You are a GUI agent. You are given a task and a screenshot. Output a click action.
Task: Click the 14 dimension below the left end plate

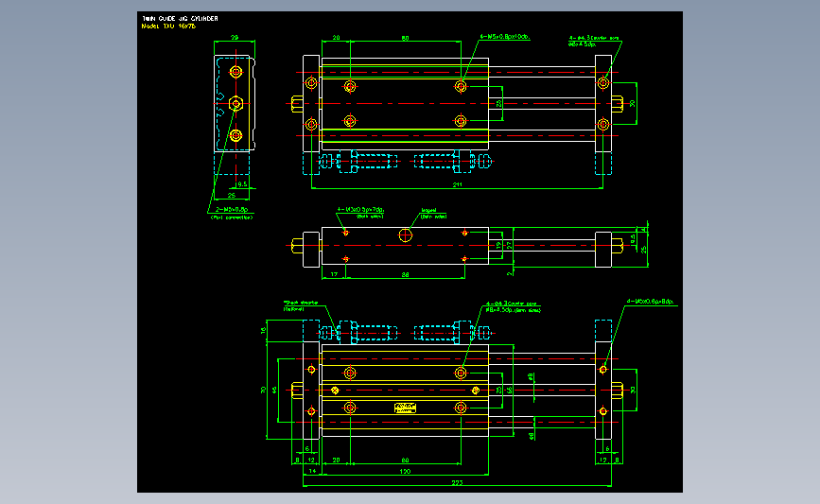(x=312, y=471)
